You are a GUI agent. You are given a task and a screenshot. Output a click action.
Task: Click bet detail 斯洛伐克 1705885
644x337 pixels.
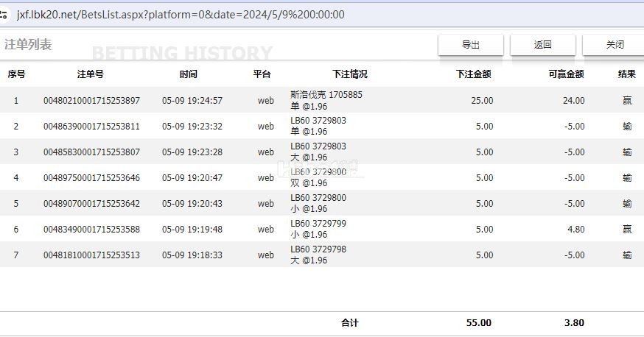[326, 95]
